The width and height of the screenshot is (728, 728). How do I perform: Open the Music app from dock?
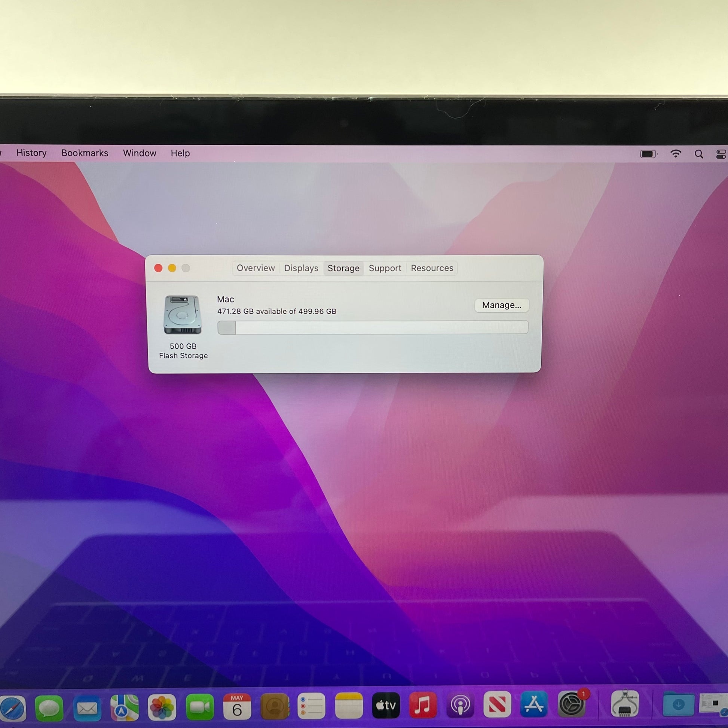point(423,706)
